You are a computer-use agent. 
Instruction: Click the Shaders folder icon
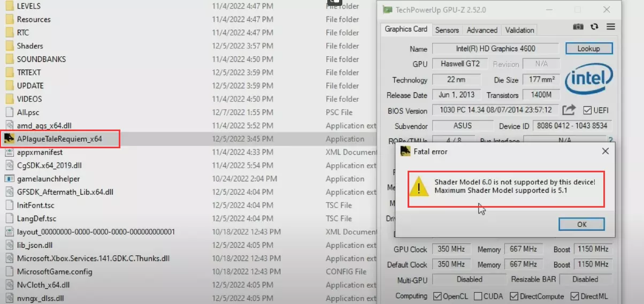click(9, 46)
